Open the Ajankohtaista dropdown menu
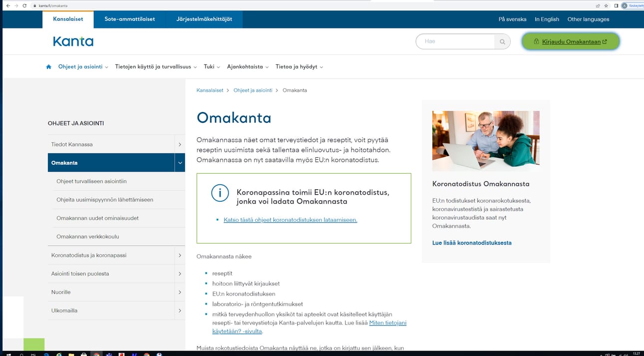644x356 pixels. click(x=248, y=67)
